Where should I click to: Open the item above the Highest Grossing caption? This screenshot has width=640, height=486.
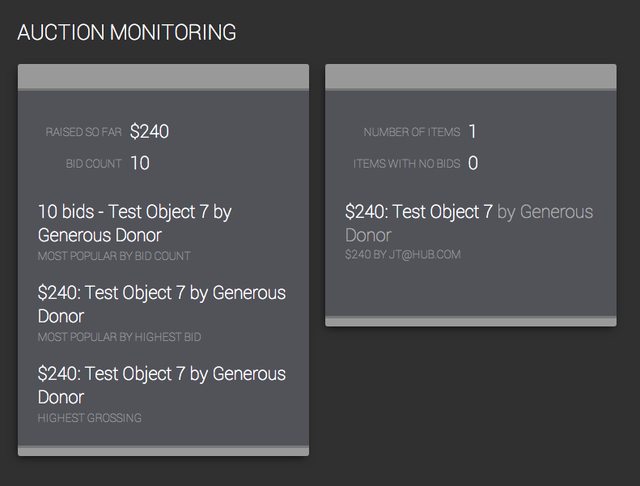click(x=161, y=385)
